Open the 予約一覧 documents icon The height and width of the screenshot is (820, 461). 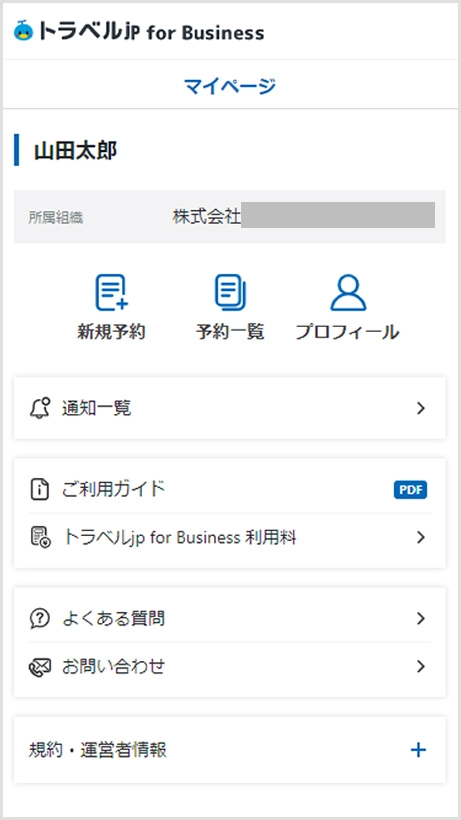pos(230,293)
